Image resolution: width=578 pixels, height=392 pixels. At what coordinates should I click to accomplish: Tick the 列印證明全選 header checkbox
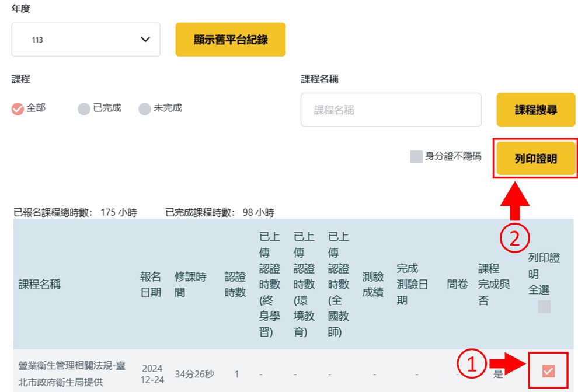pyautogui.click(x=544, y=306)
